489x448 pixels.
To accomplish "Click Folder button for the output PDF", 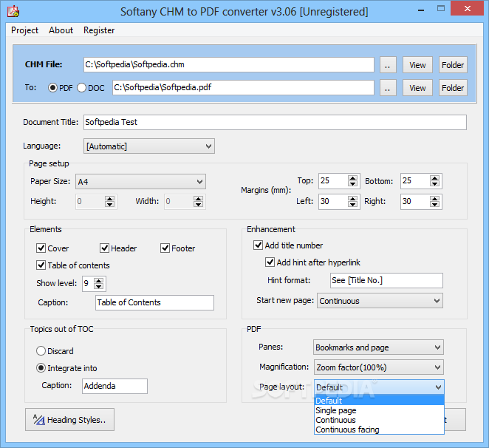I will click(453, 88).
